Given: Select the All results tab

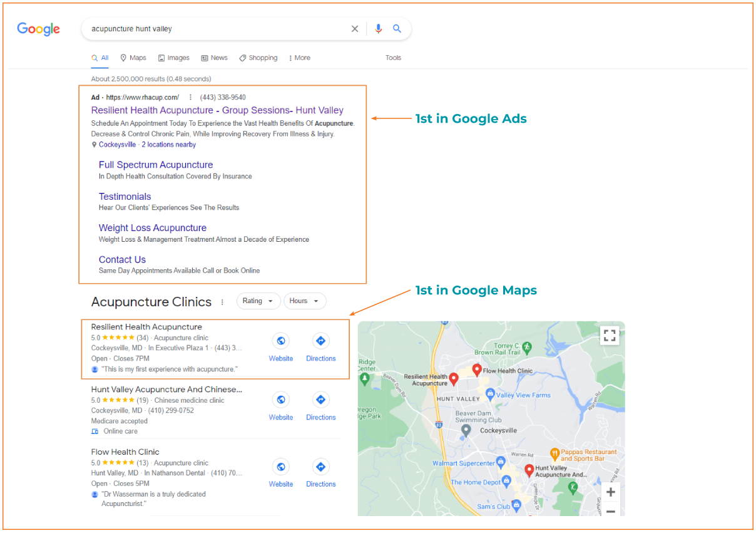Looking at the screenshot, I should coord(100,58).
